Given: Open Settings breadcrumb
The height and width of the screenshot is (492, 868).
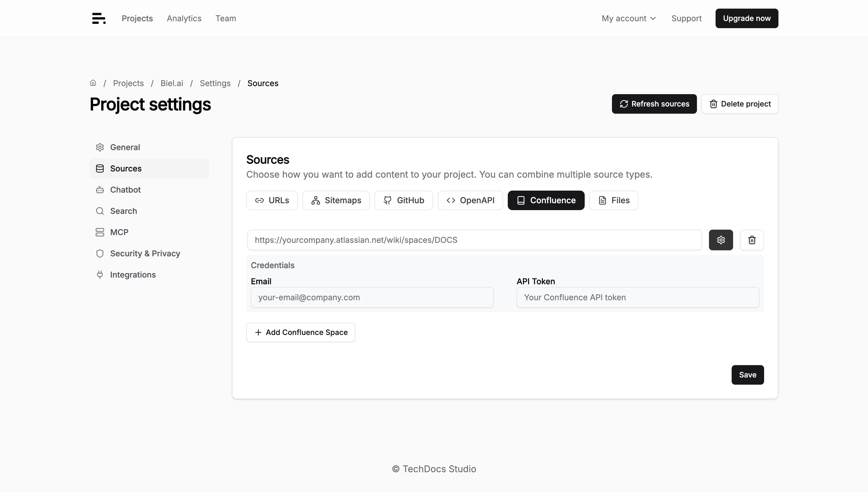Looking at the screenshot, I should (215, 83).
